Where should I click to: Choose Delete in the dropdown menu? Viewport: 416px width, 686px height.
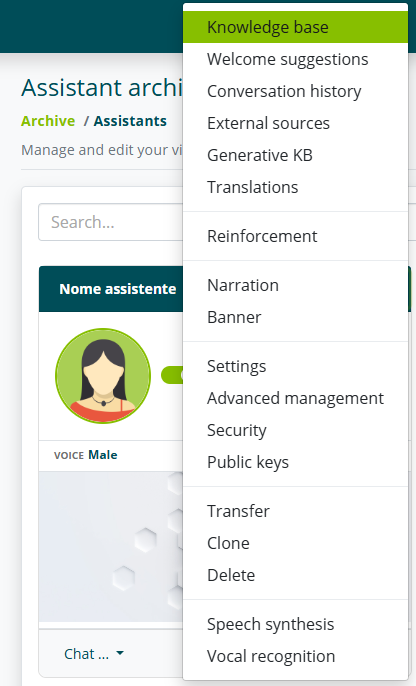coord(296,574)
